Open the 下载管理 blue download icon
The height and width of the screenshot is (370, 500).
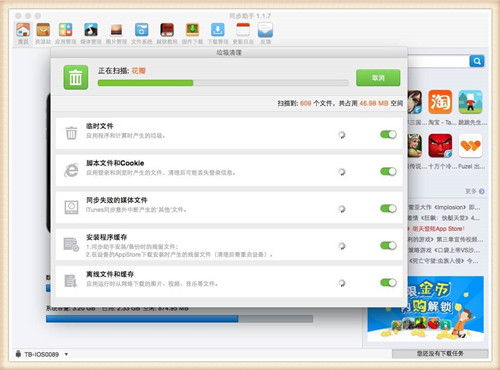218,30
